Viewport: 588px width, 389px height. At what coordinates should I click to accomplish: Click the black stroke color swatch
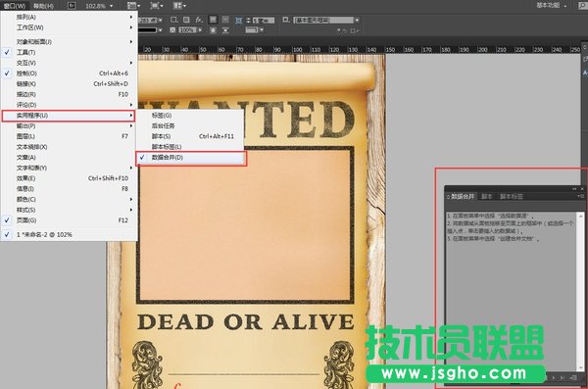point(147,30)
